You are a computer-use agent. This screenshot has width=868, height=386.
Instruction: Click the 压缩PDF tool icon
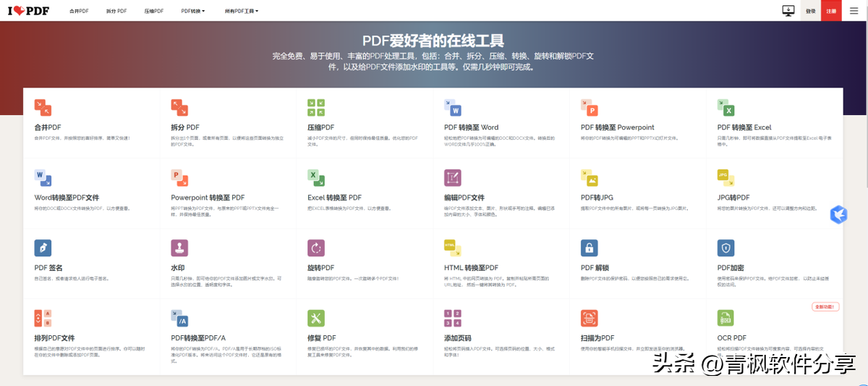tap(316, 107)
